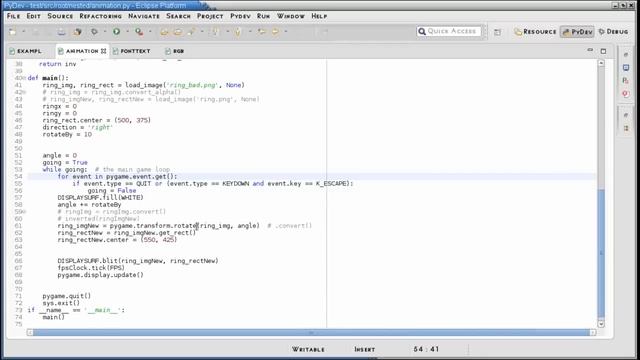This screenshot has width=640, height=360.
Task: Click on 'pygame.display.update()' in line 68
Action: point(100,275)
